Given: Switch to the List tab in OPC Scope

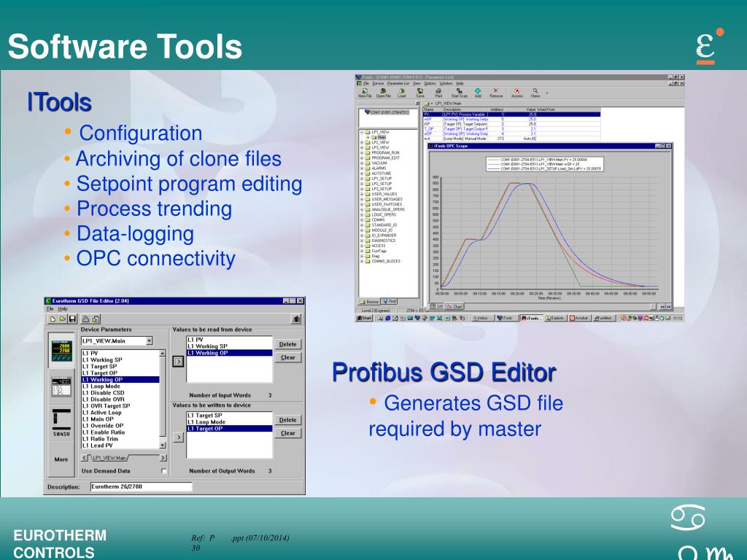Looking at the screenshot, I should 438,306.
